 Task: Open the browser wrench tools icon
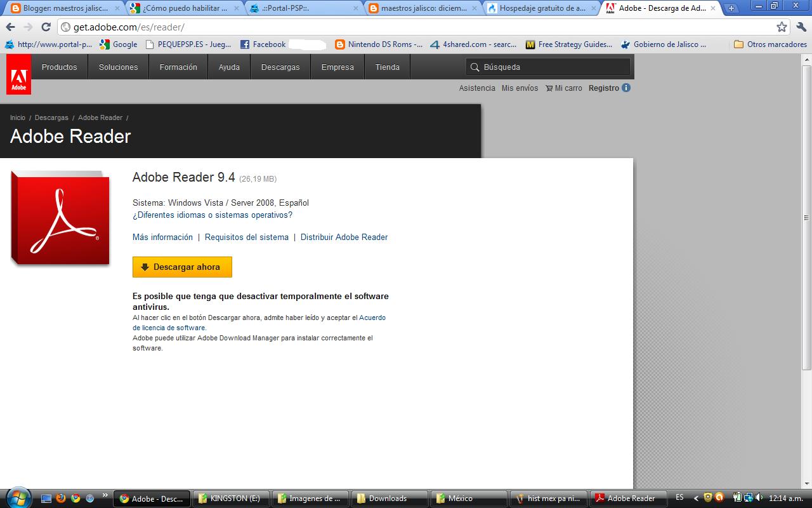pyautogui.click(x=801, y=28)
